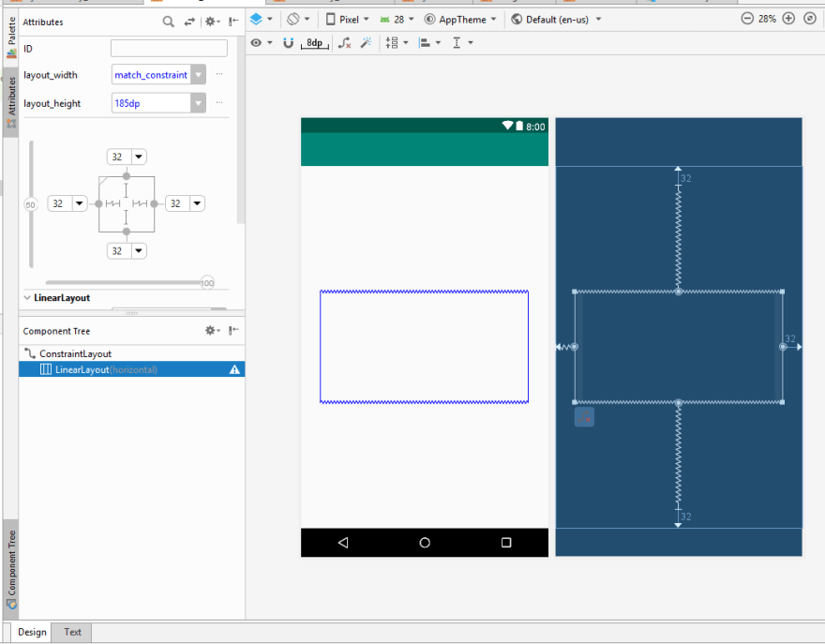Open Component Tree gear settings
The image size is (825, 644).
point(212,330)
